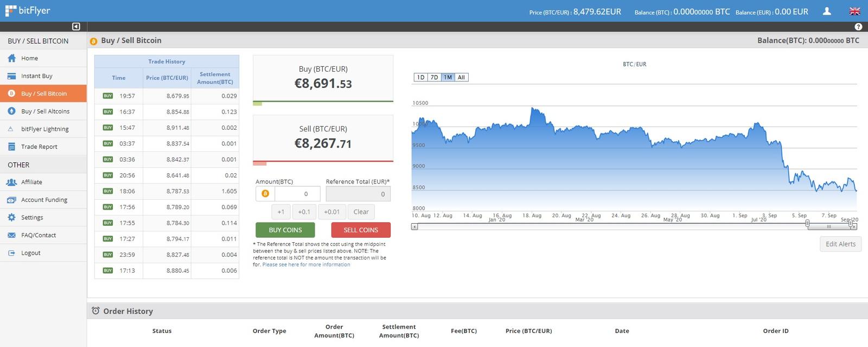Click the chart scrollbar right arrow

(x=854, y=226)
